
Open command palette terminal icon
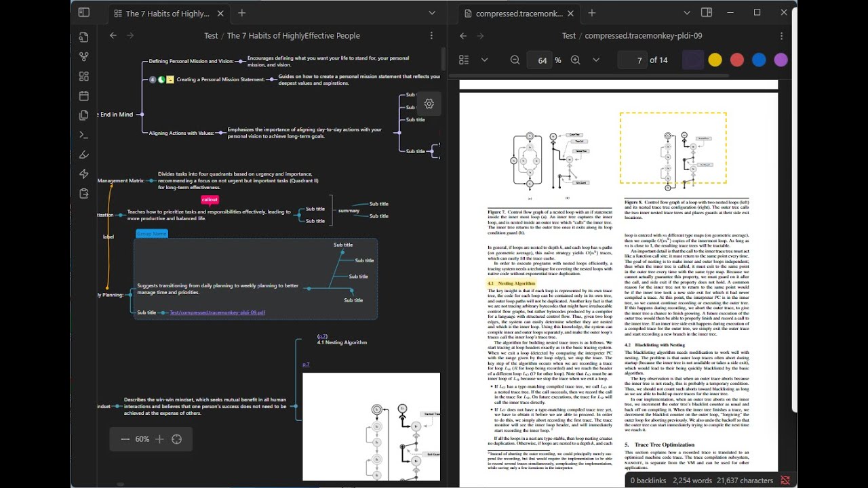tap(84, 135)
